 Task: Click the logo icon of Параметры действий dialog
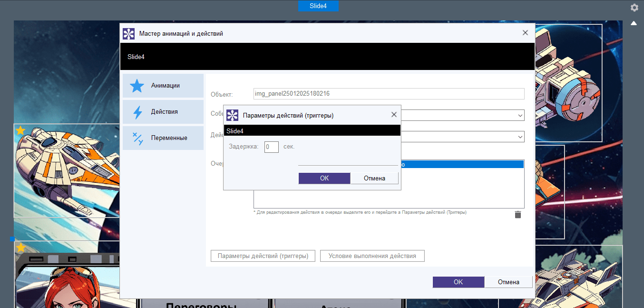(232, 115)
